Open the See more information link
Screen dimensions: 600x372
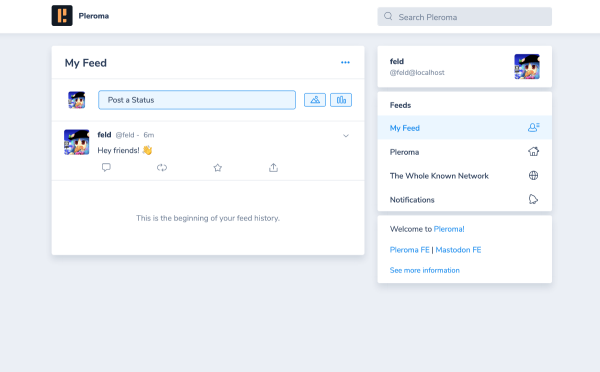[424, 270]
